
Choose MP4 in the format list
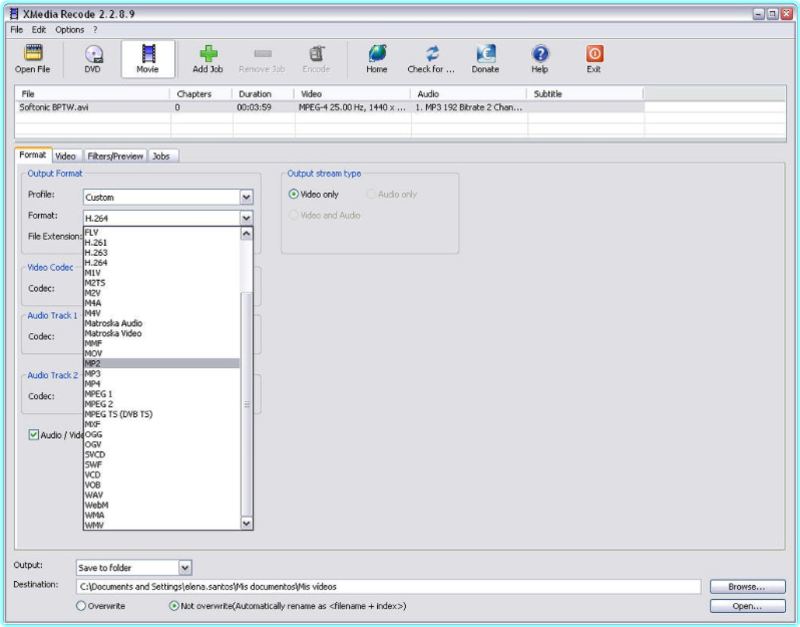[161, 384]
